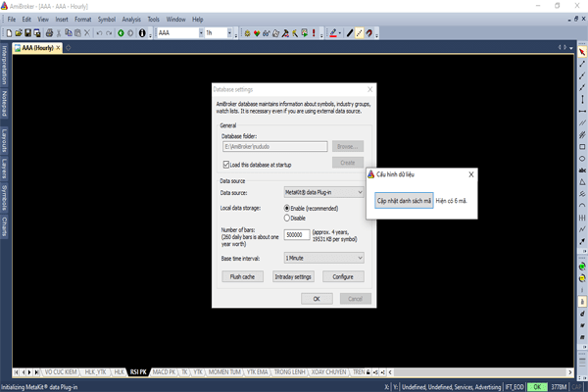Viewport: 588px width, 392px height.
Task: Open the Tools menu
Action: coord(153,20)
